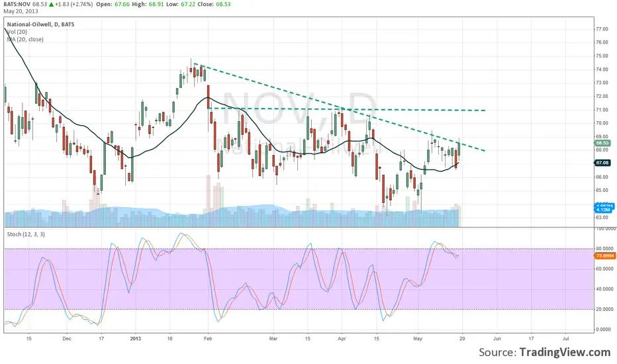This screenshot has height=364, width=617.
Task: Click the 66.00 price axis label
Action: coord(602,177)
